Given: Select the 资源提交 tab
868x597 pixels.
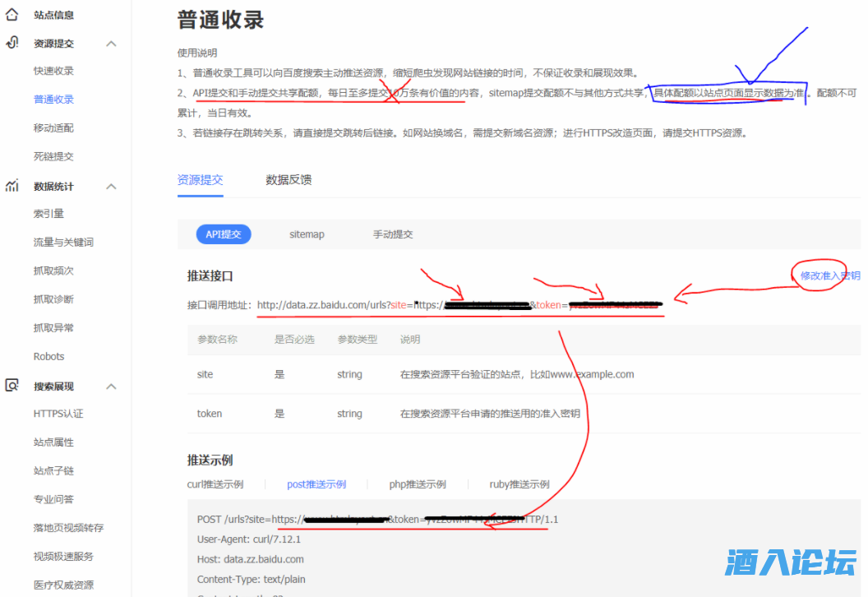Looking at the screenshot, I should [x=200, y=179].
